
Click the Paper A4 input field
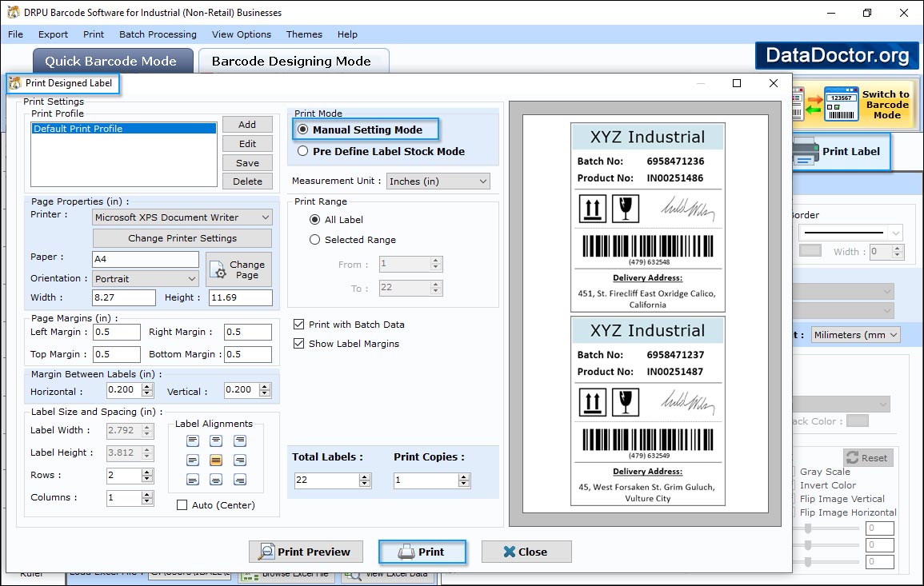tap(146, 259)
